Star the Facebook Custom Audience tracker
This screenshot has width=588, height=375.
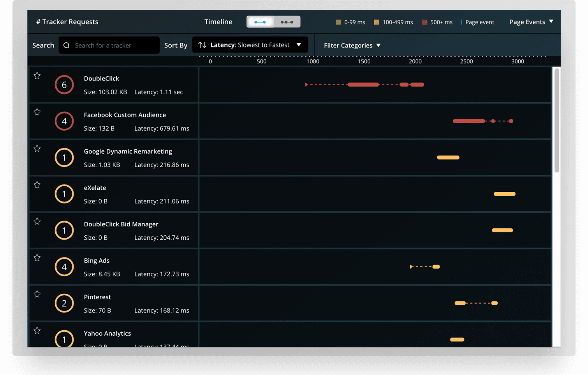[x=37, y=112]
